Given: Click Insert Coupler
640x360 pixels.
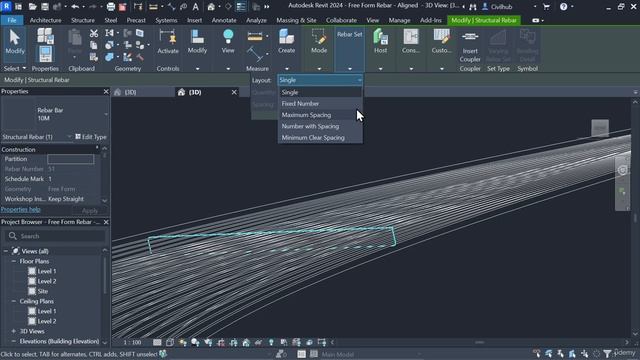Looking at the screenshot, I should pos(470,47).
